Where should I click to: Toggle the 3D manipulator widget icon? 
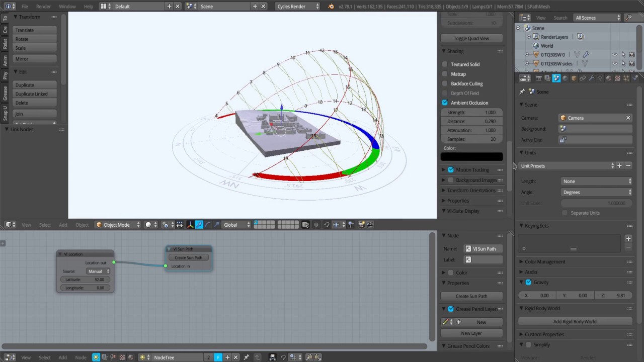190,225
